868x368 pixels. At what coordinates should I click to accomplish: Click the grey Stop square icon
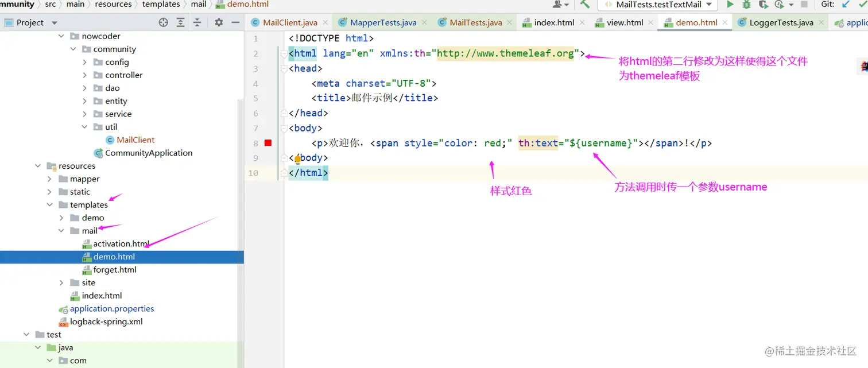tap(804, 4)
